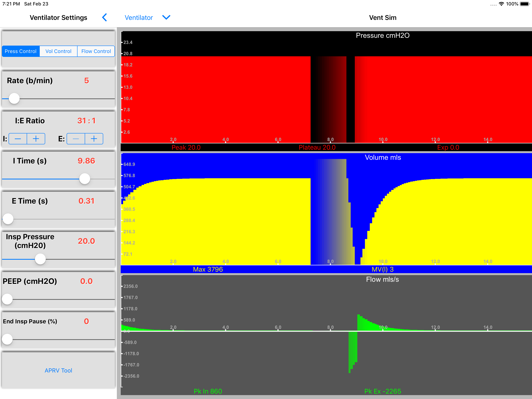
Task: Open the APRV Tool link
Action: [x=58, y=370]
